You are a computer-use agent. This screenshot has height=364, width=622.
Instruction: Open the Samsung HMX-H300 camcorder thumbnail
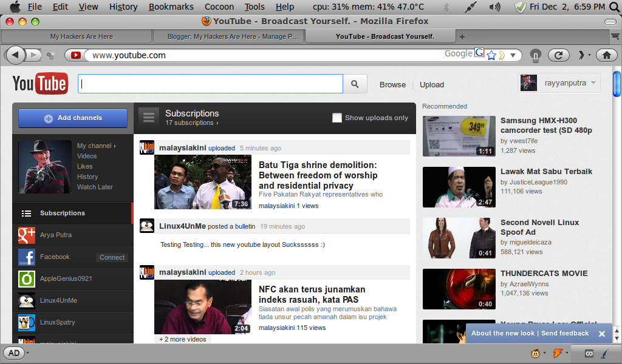pos(459,136)
